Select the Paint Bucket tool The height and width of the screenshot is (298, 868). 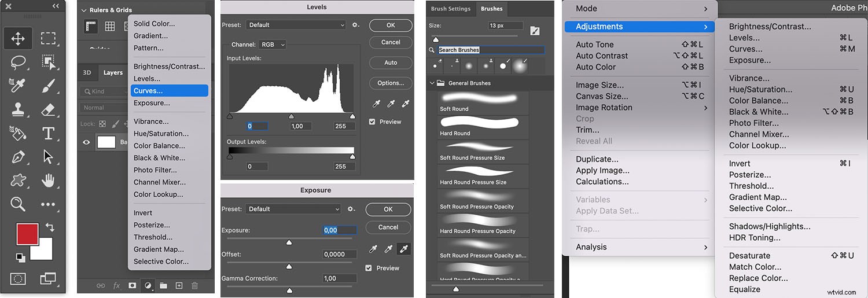point(18,133)
